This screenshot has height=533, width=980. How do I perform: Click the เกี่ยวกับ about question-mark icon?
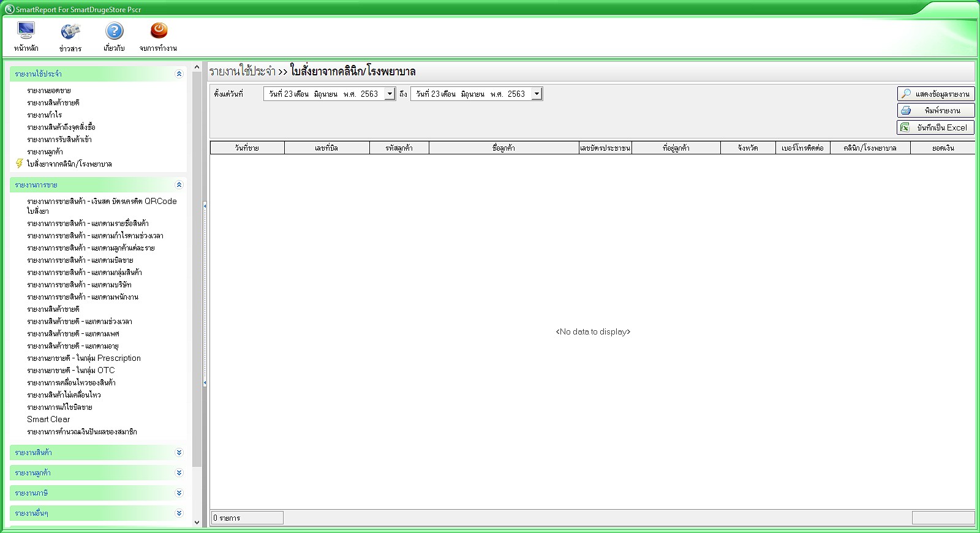pyautogui.click(x=114, y=31)
